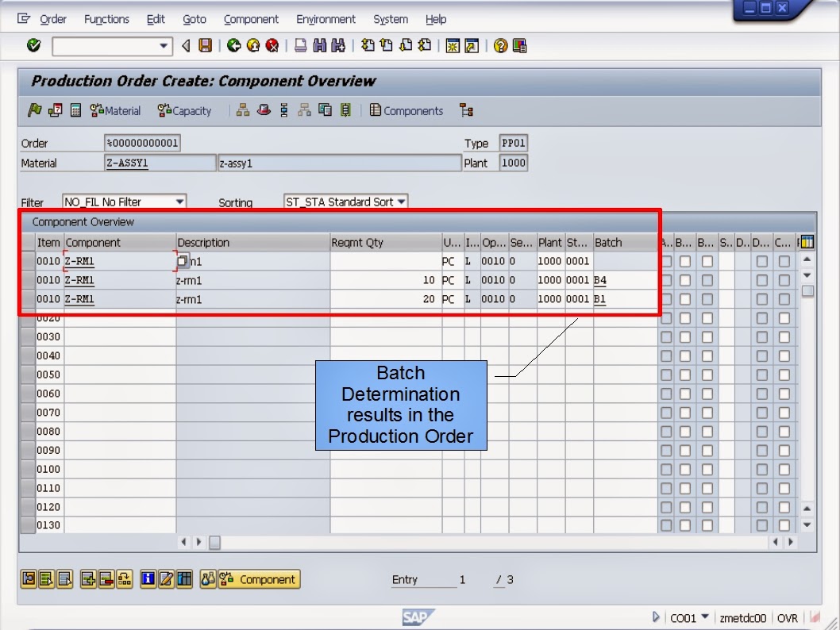Enable the first backflush checkbox for item 0010
Image resolution: width=840 pixels, height=630 pixels.
point(684,260)
